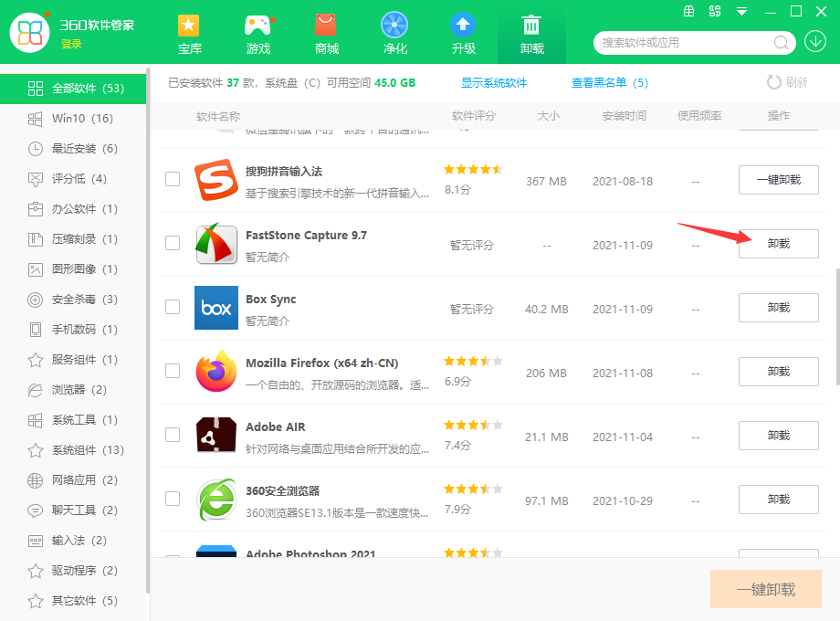
Task: Open 图形图像 (1) category
Action: [x=73, y=269]
